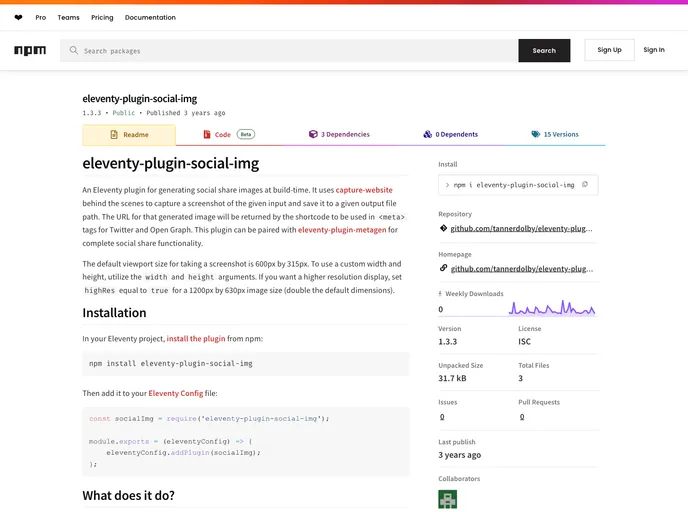Open the Teams menu item

pos(68,18)
